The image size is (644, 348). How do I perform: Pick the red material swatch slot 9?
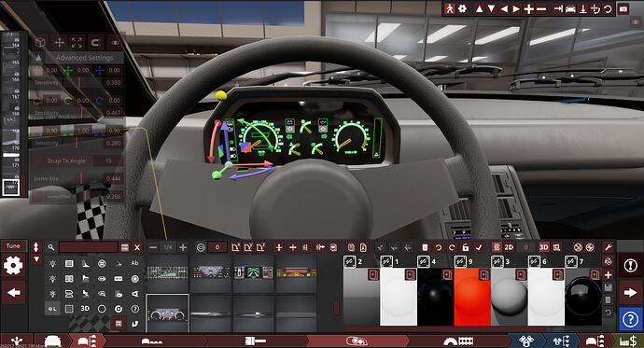472,297
